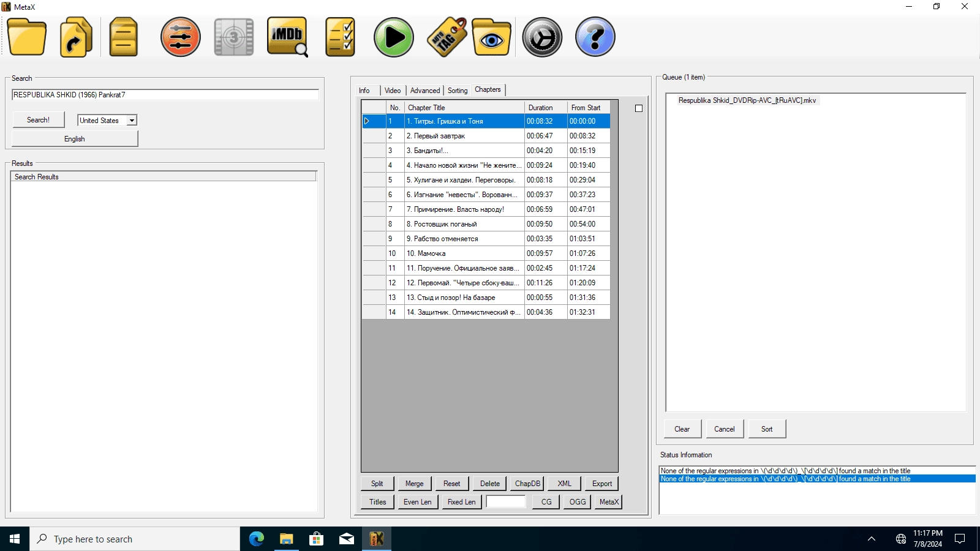
Task: Open notification center icon
Action: 960,539
